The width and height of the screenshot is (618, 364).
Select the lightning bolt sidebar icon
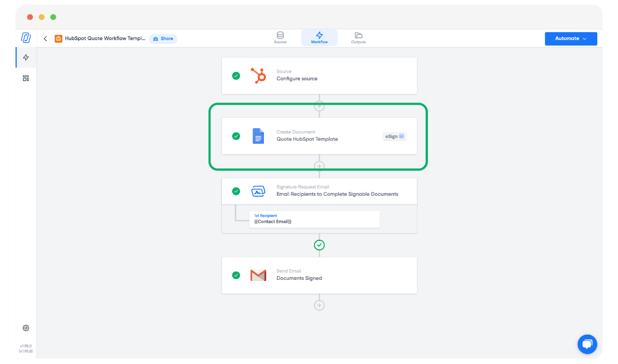[26, 58]
